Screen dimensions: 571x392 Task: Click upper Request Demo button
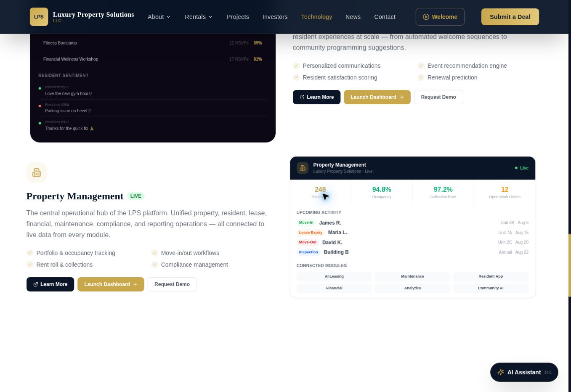pyautogui.click(x=438, y=97)
